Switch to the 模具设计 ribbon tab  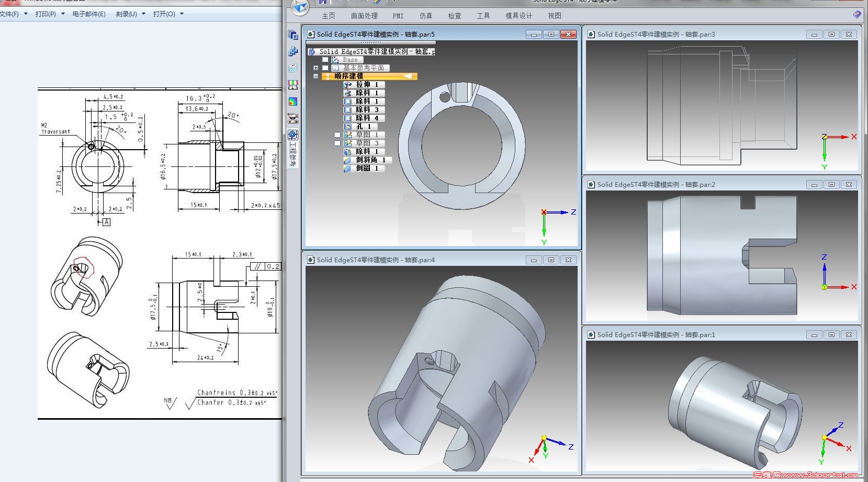(x=518, y=16)
